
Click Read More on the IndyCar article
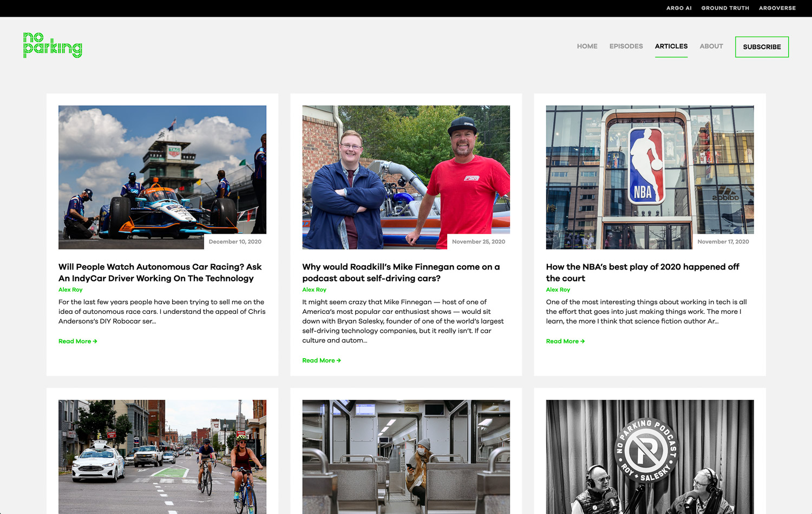[78, 341]
